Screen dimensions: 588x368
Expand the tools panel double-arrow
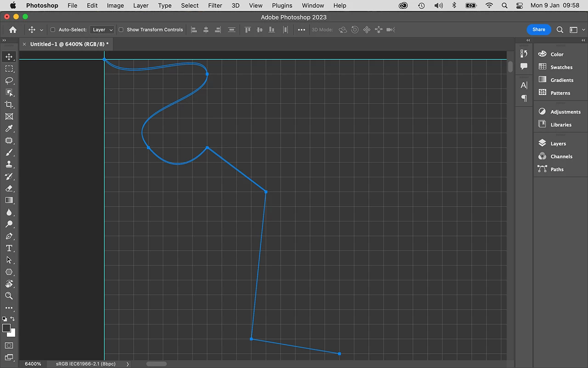point(4,40)
